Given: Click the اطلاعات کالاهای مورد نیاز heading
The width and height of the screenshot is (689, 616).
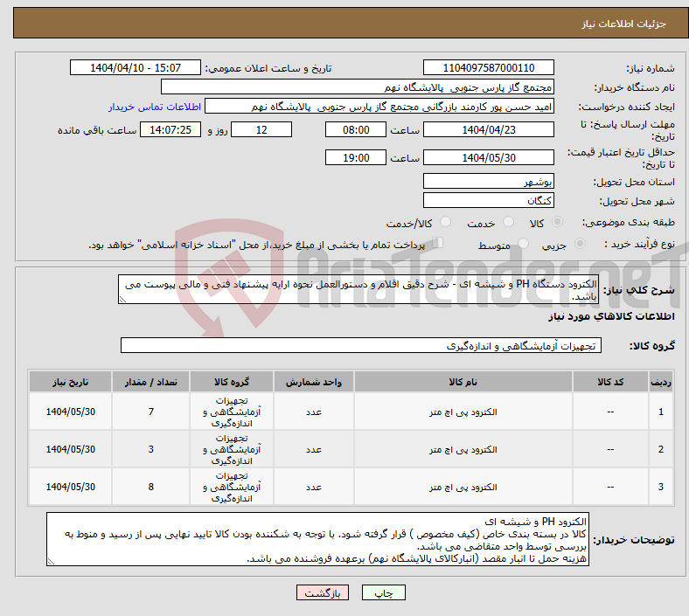Looking at the screenshot, I should coord(611,316).
